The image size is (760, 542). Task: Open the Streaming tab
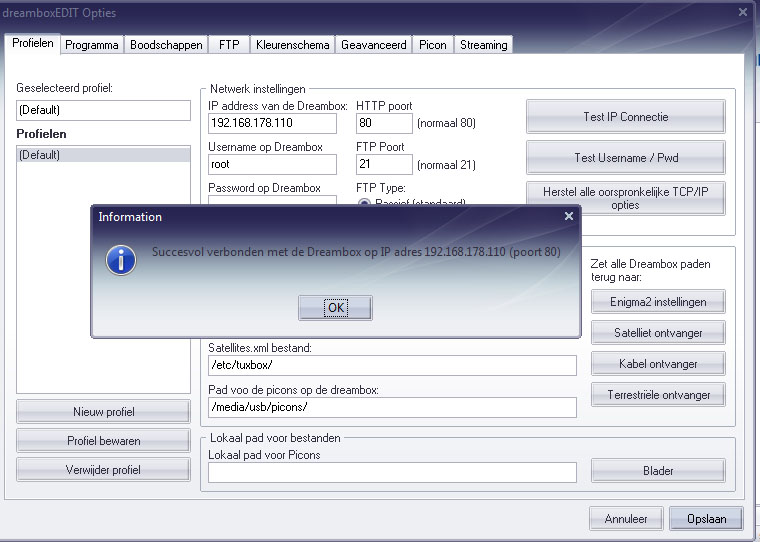484,45
